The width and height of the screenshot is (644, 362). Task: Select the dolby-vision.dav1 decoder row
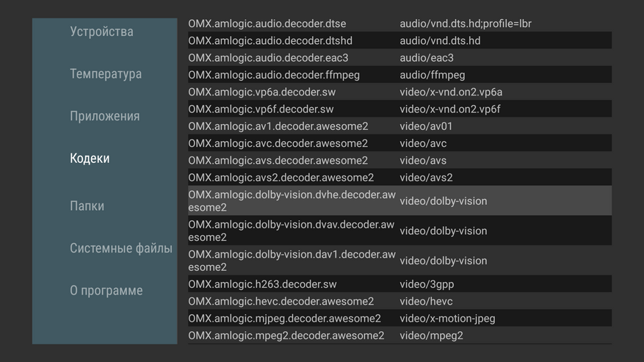tap(399, 261)
